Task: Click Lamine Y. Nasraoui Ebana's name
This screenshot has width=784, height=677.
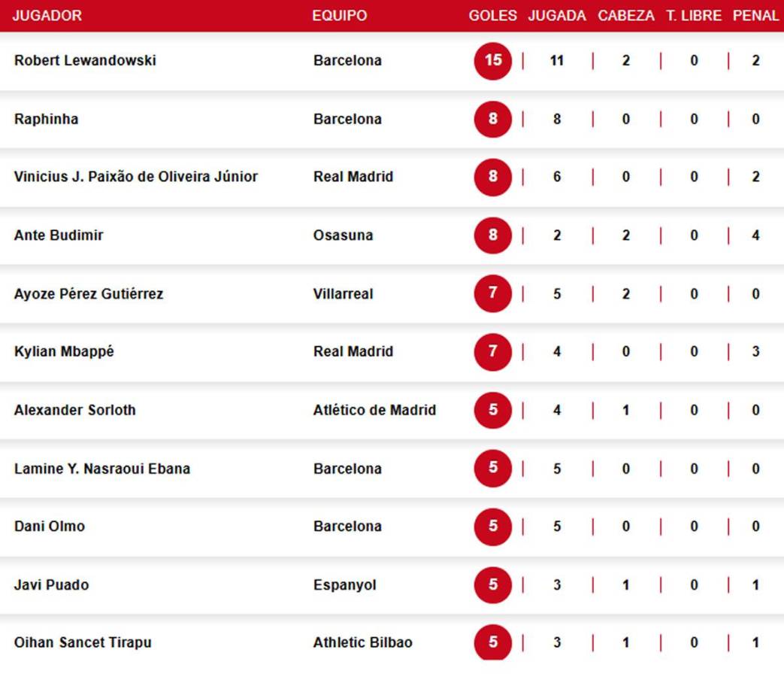Action: pos(102,469)
